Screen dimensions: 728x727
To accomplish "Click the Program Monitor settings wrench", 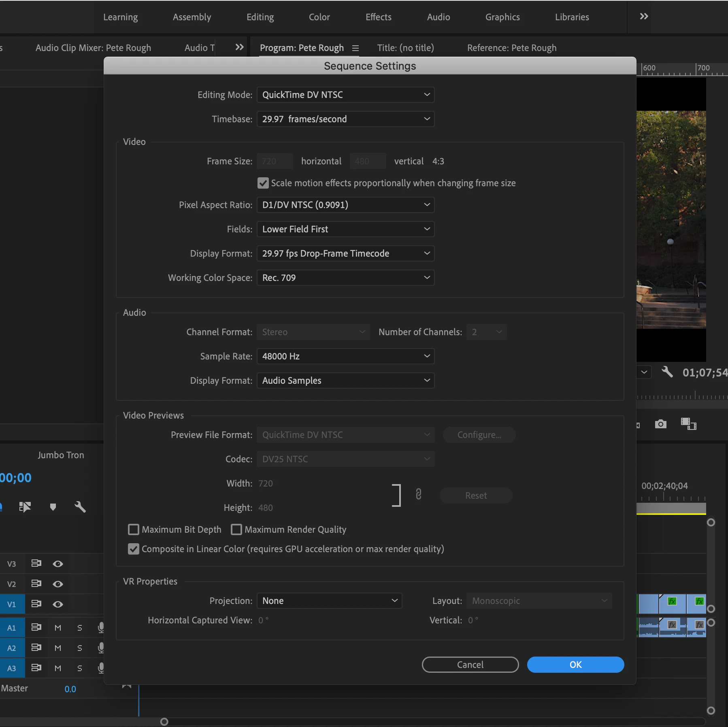I will [667, 372].
